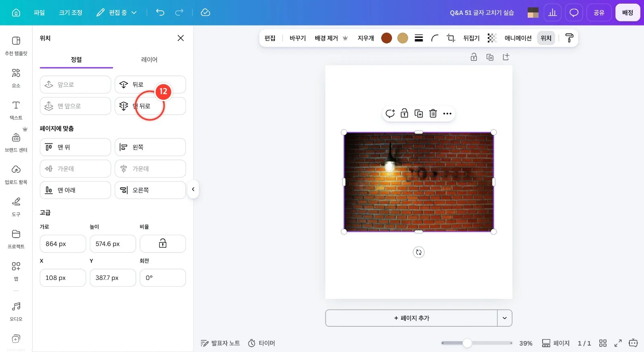The image size is (644, 352).
Task: Adjust the zoom slider handle
Action: click(467, 343)
